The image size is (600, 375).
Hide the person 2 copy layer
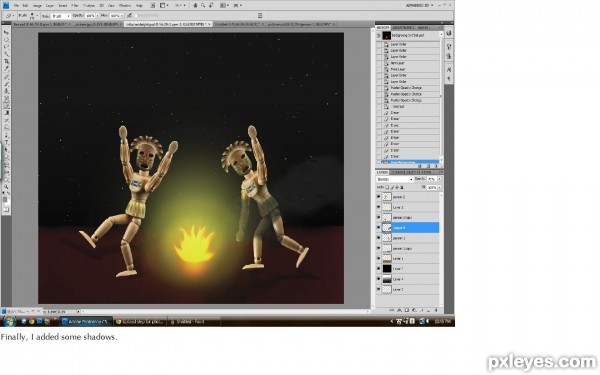378,217
